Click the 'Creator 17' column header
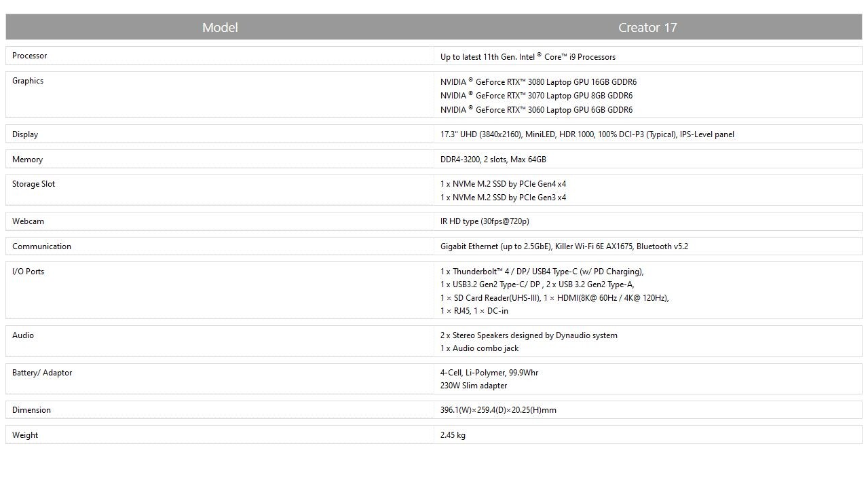 (647, 27)
